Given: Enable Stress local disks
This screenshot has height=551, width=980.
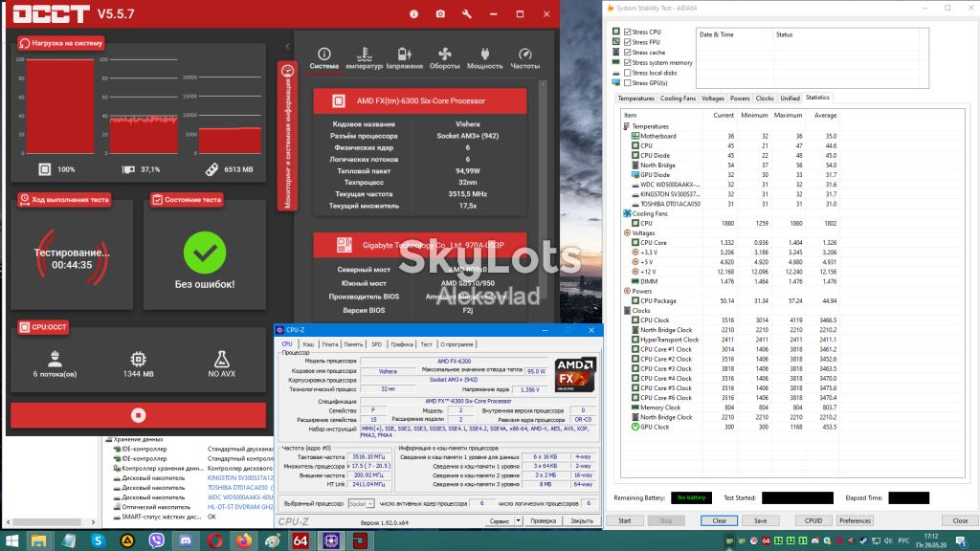Looking at the screenshot, I should tap(628, 73).
